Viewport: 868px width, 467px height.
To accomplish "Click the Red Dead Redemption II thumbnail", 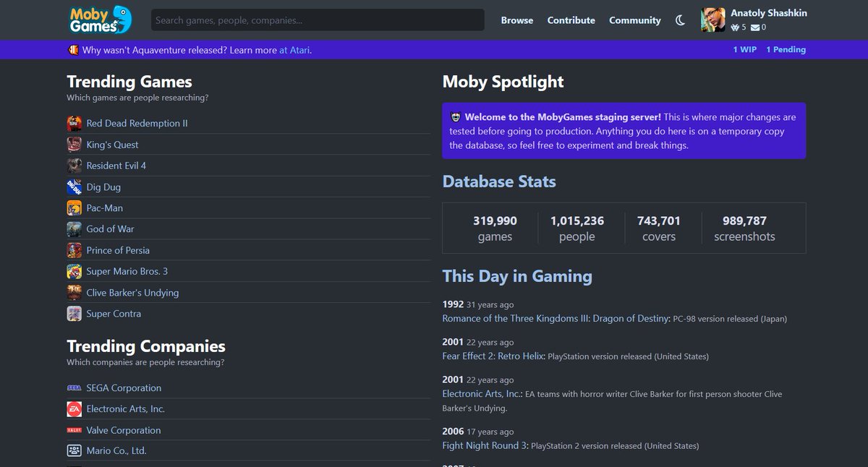I will click(x=75, y=124).
